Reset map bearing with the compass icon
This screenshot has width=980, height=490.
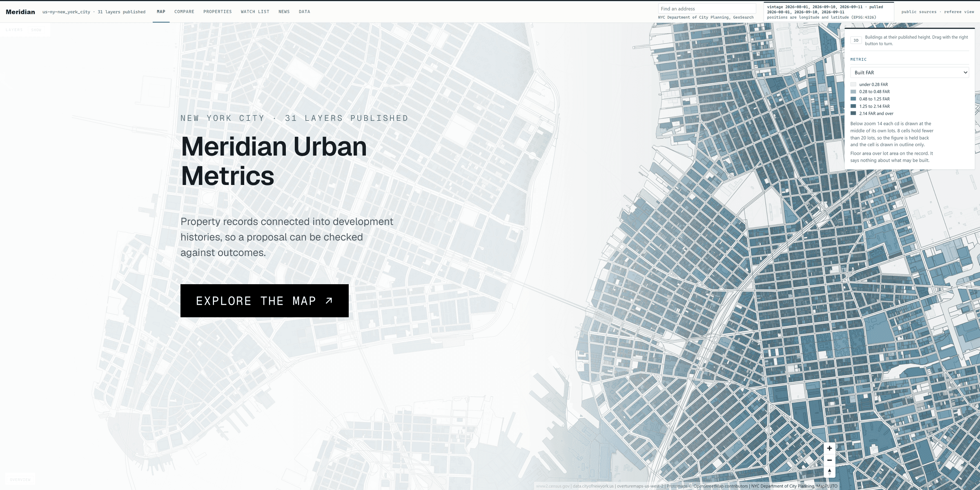click(x=829, y=472)
